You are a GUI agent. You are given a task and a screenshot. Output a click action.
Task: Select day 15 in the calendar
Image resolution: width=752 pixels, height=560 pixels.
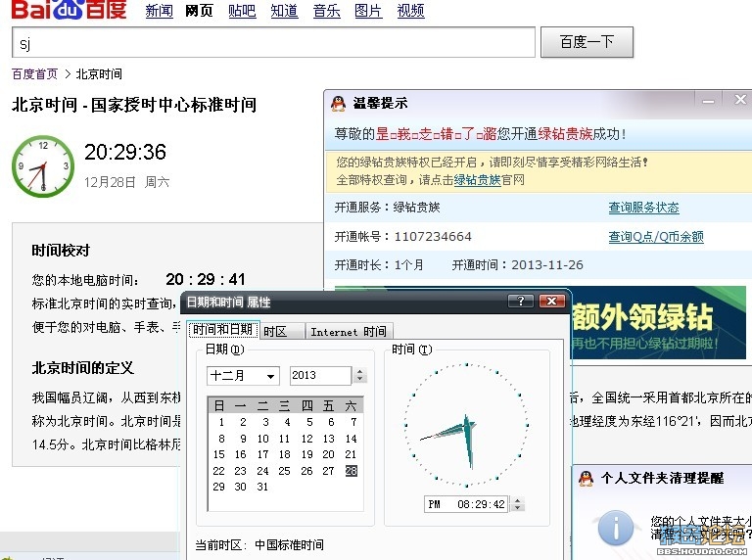218,454
